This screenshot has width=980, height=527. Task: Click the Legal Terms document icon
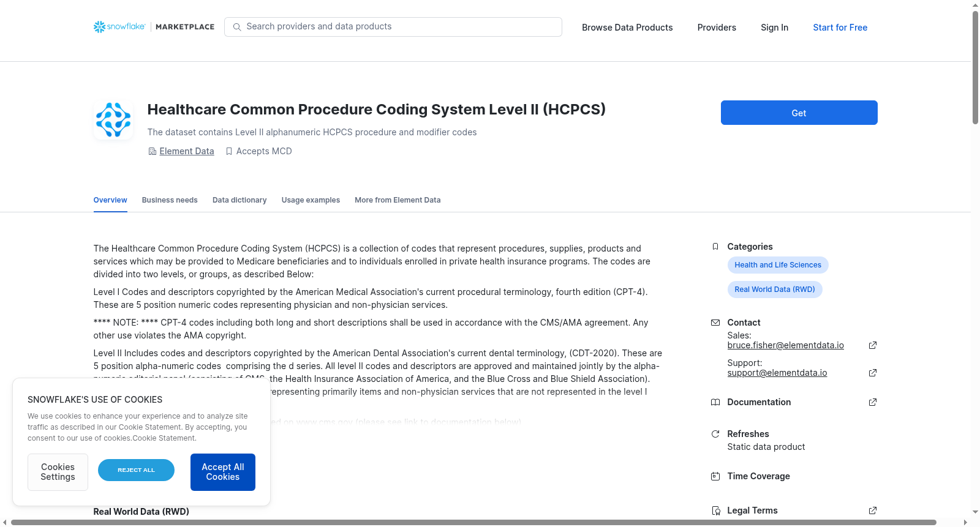pyautogui.click(x=715, y=510)
